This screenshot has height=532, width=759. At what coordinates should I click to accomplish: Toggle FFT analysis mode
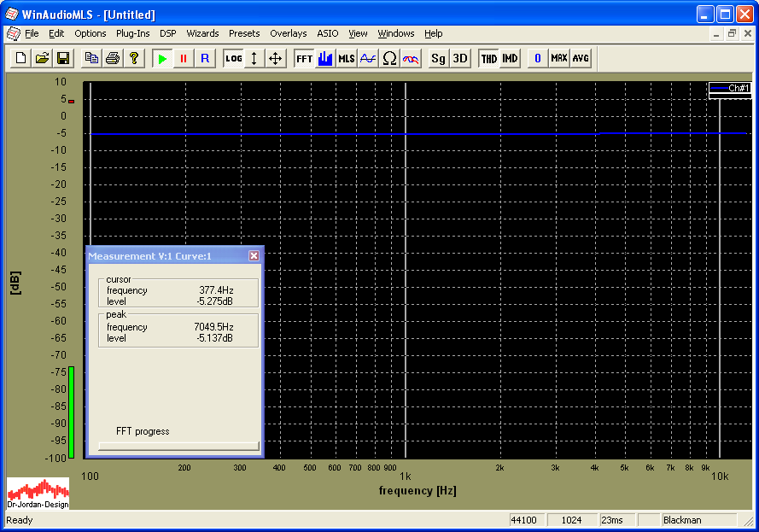click(304, 58)
